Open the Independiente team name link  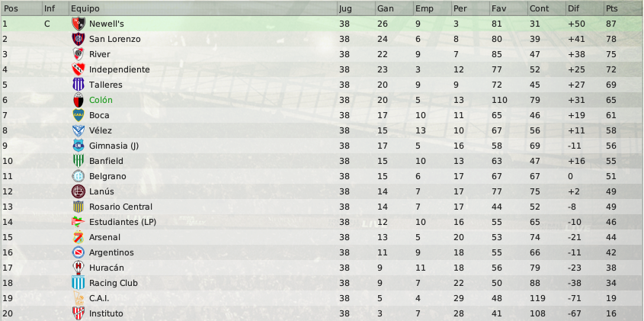[120, 69]
